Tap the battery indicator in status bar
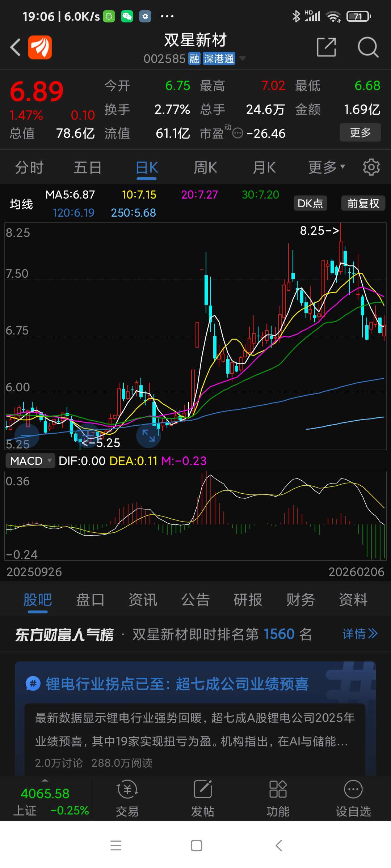Viewport: 391px width, 868px height. (x=359, y=16)
